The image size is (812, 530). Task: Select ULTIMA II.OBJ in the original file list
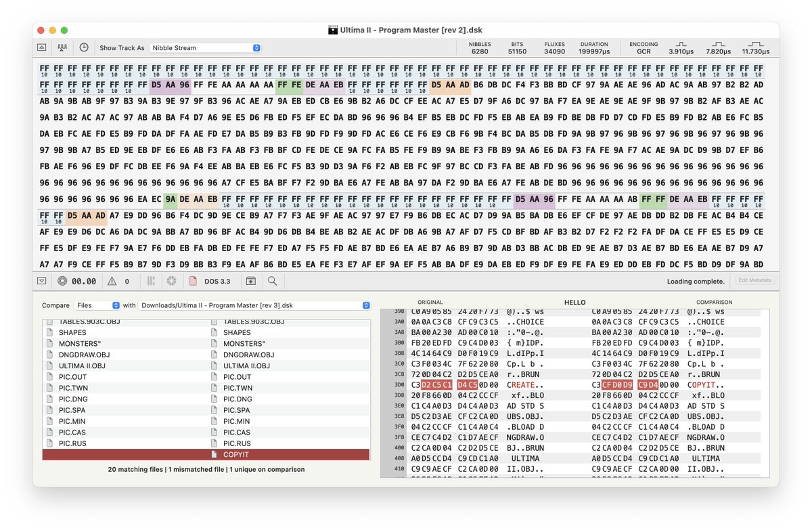pyautogui.click(x=82, y=366)
